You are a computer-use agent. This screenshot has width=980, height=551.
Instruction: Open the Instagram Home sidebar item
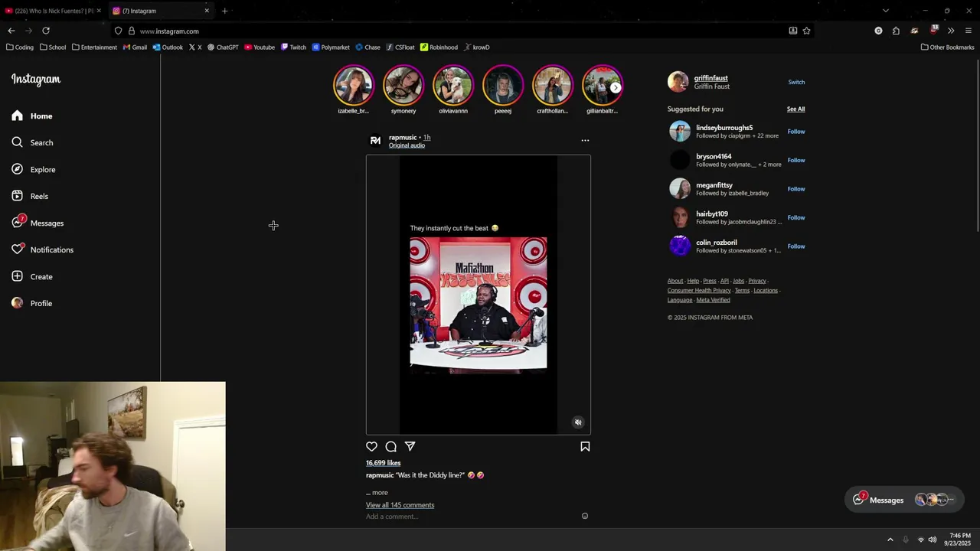pos(32,116)
